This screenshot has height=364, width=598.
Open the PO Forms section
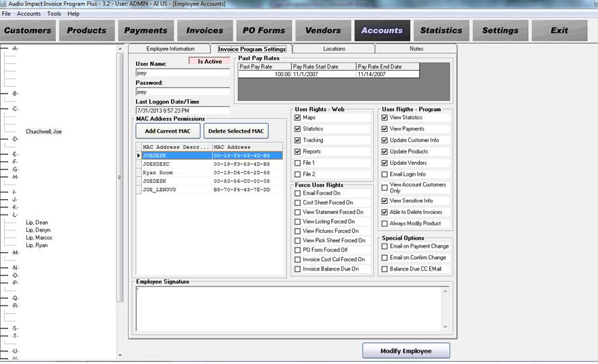point(264,30)
